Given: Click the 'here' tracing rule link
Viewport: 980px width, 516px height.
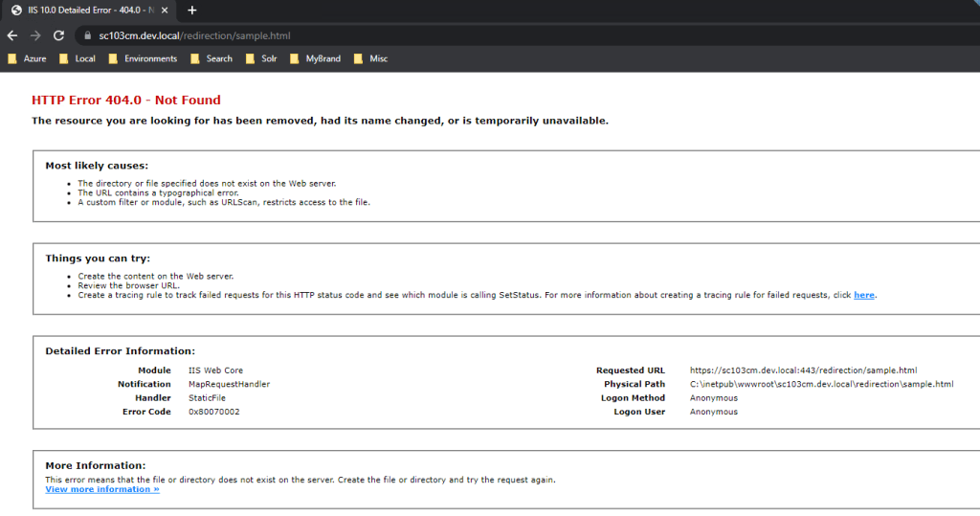Looking at the screenshot, I should pyautogui.click(x=863, y=295).
